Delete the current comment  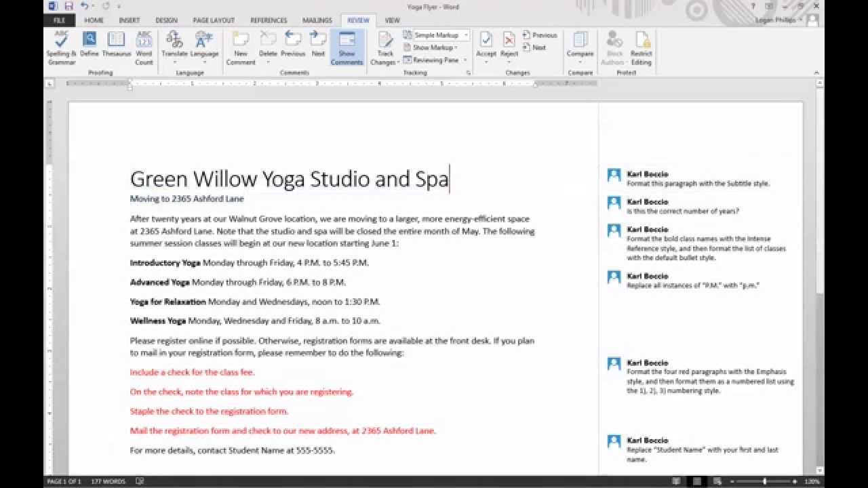click(268, 46)
